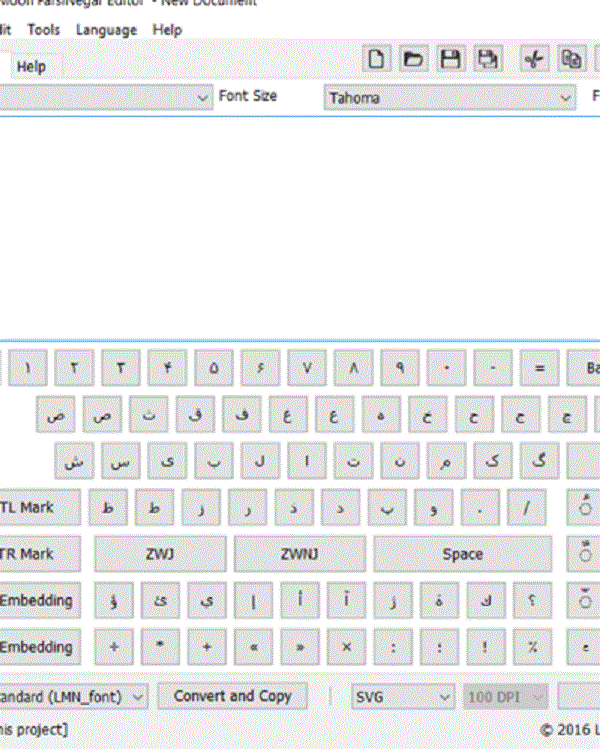
Task: Click inside the blank text editing area
Action: click(300, 225)
